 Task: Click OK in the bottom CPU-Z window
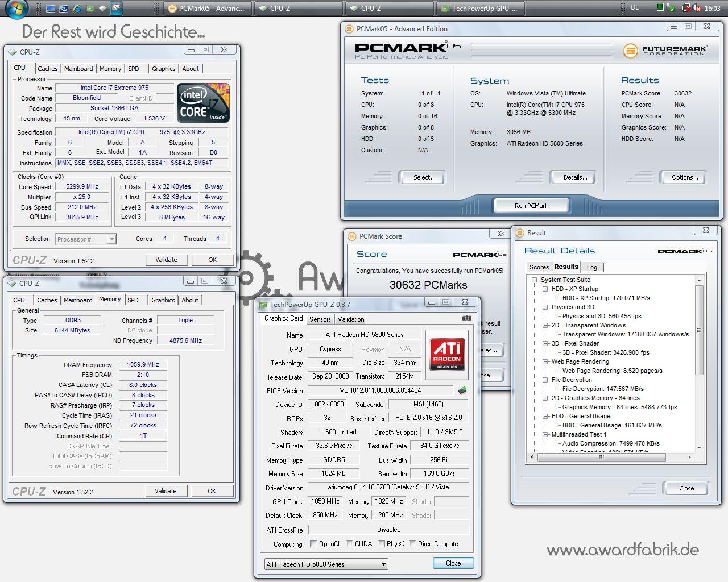212,491
